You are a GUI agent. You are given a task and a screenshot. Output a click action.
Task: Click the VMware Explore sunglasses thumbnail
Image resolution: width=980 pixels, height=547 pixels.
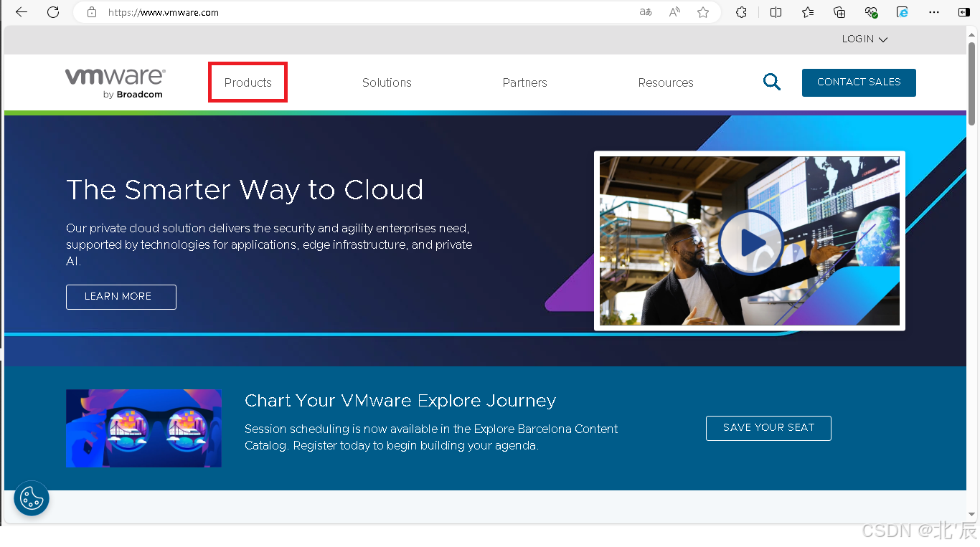pos(143,429)
